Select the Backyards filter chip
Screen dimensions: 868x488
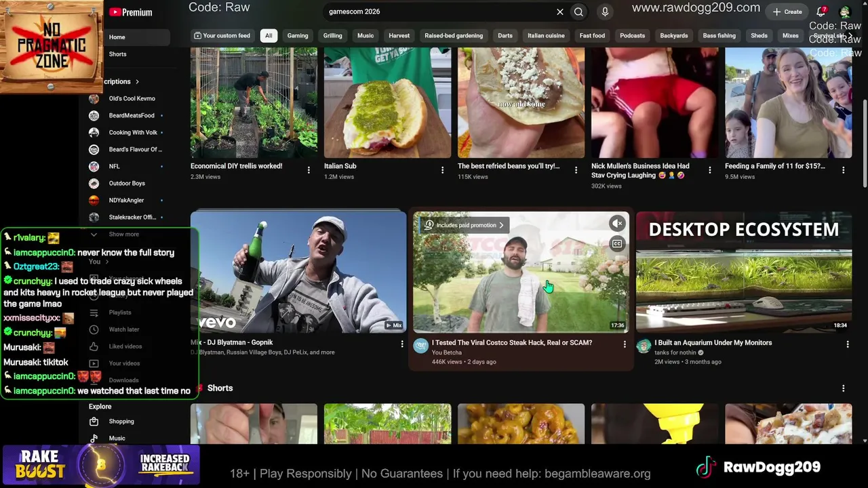tap(674, 36)
